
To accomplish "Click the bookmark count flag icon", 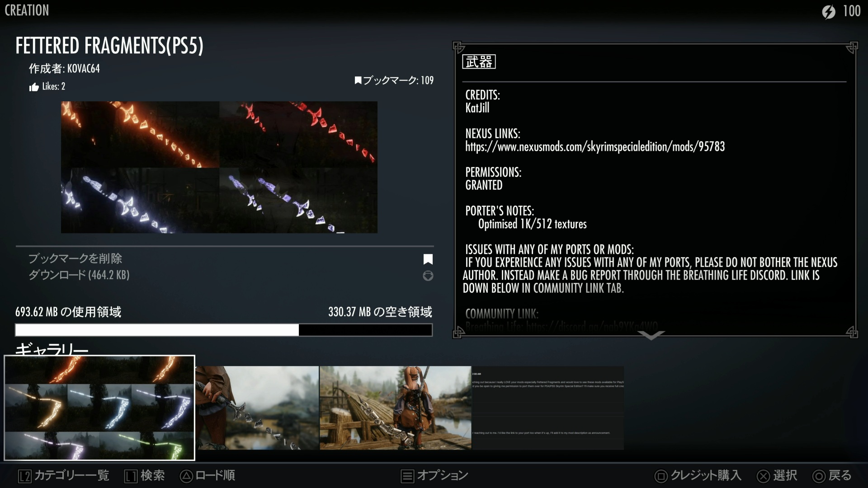I will [358, 80].
